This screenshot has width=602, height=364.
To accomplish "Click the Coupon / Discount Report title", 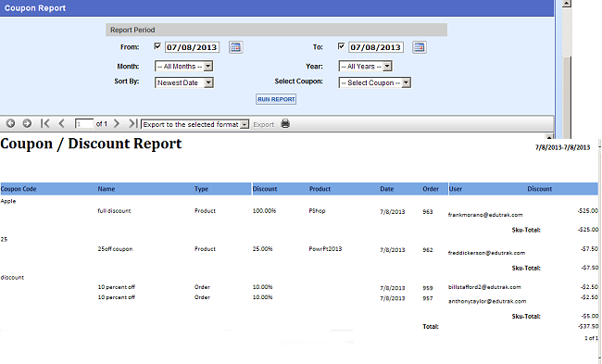I will (x=91, y=144).
